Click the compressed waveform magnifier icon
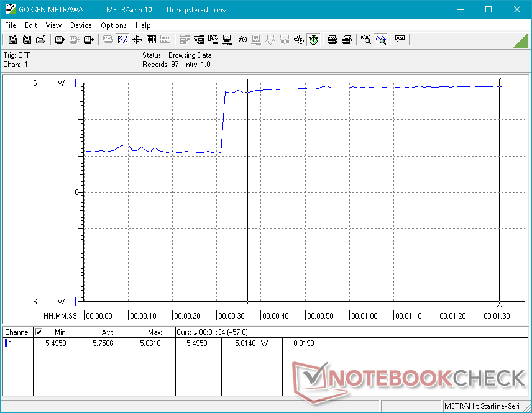This screenshot has height=413, width=532. (365, 40)
